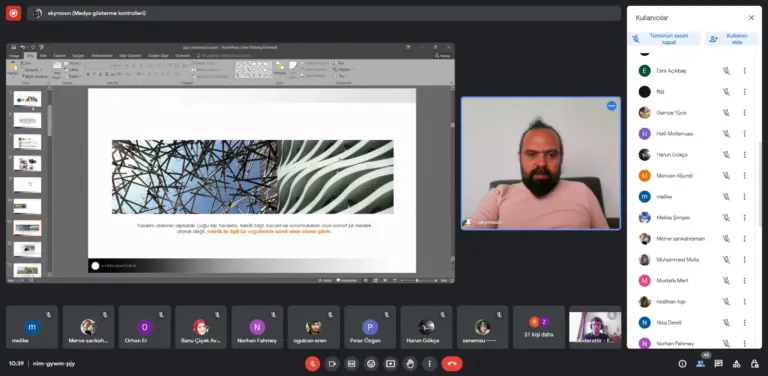Open host controls lock icon
Viewport: 768px width, 376px height.
(x=754, y=364)
